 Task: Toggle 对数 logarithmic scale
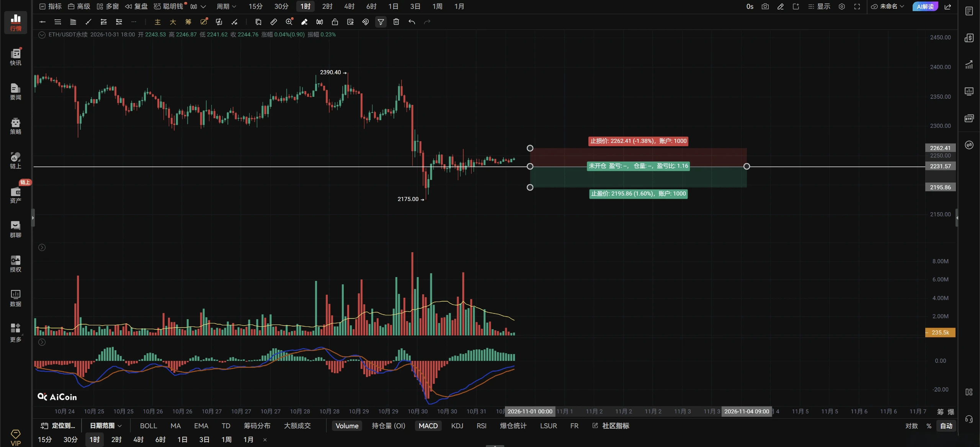(911, 426)
